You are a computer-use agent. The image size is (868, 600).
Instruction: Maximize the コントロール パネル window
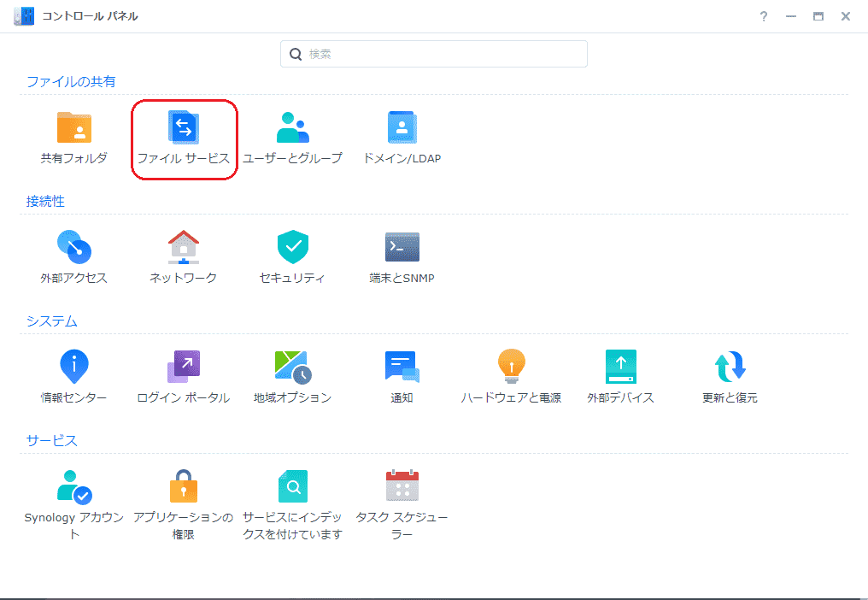(x=818, y=16)
